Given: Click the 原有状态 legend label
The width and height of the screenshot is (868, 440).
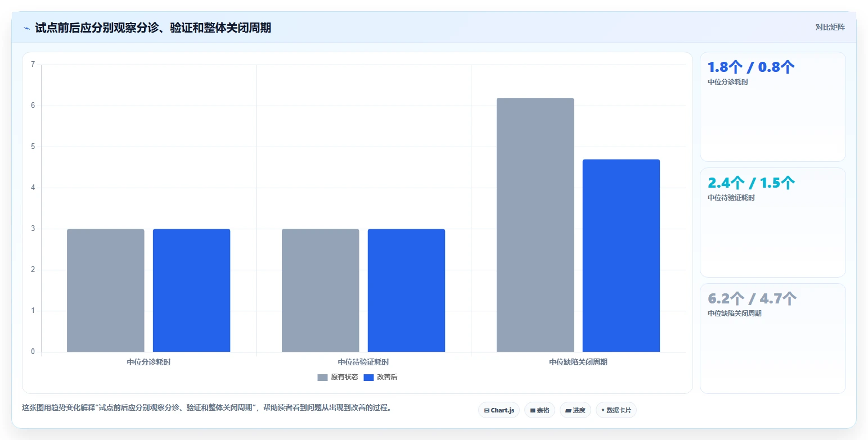Looking at the screenshot, I should (x=344, y=378).
